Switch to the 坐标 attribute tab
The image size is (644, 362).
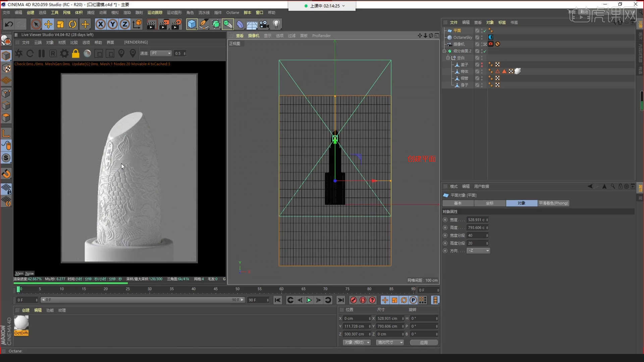pyautogui.click(x=490, y=203)
